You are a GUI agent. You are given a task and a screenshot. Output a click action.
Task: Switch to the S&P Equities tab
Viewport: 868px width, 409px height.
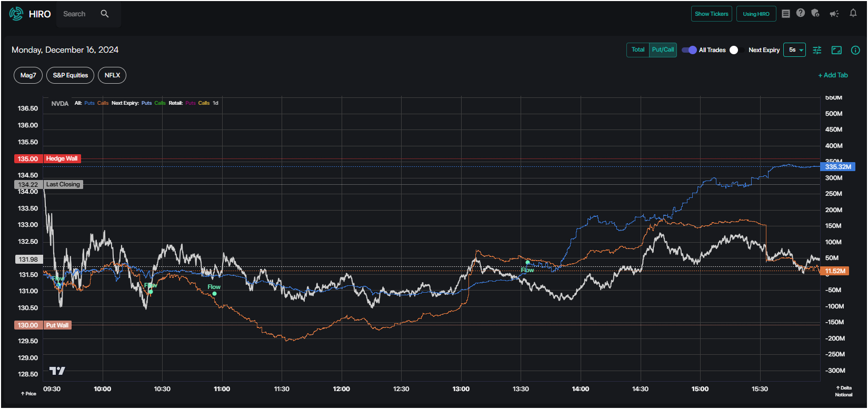click(x=71, y=75)
